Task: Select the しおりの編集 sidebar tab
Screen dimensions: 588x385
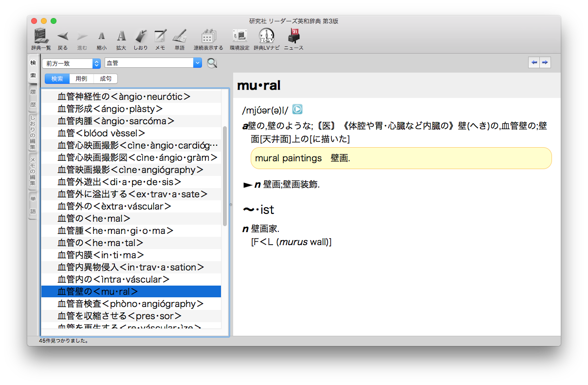Action: click(x=33, y=133)
